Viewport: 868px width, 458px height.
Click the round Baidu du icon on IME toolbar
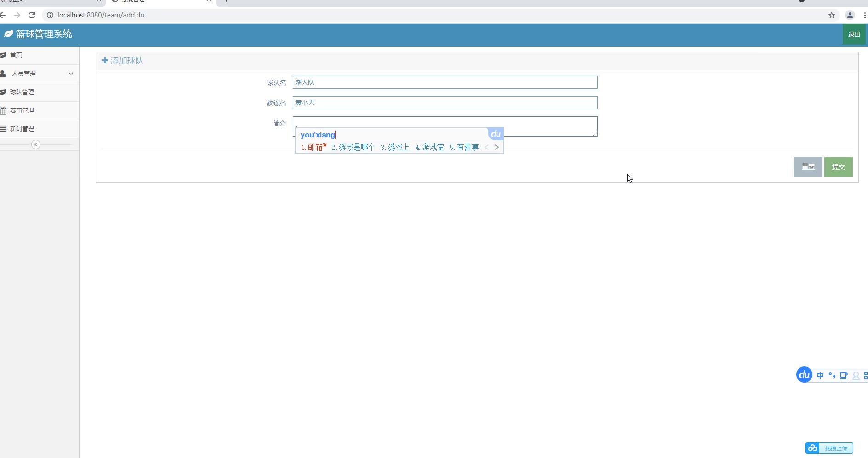point(804,375)
